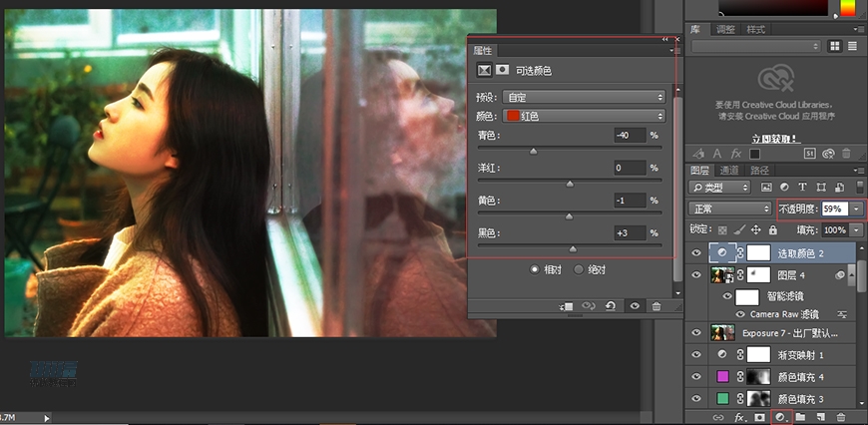Select the 相对 (Relative) radio button
This screenshot has width=868, height=425.
[x=534, y=269]
